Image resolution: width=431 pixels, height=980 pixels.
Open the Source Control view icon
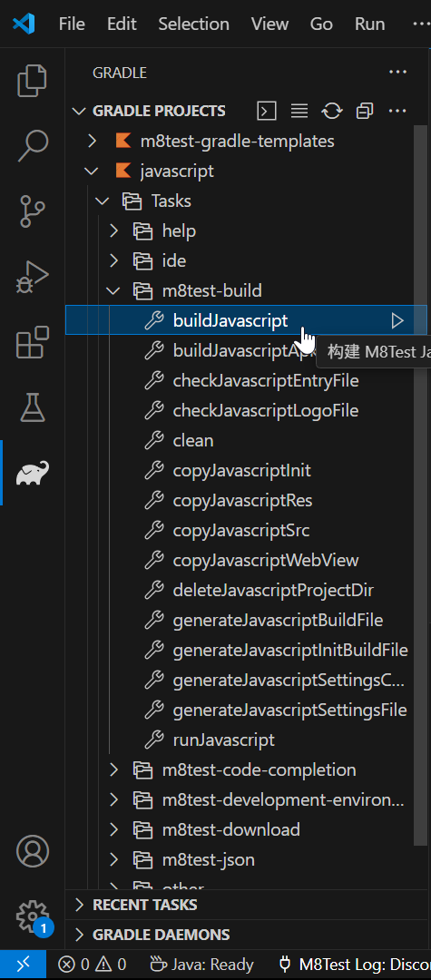(x=32, y=211)
